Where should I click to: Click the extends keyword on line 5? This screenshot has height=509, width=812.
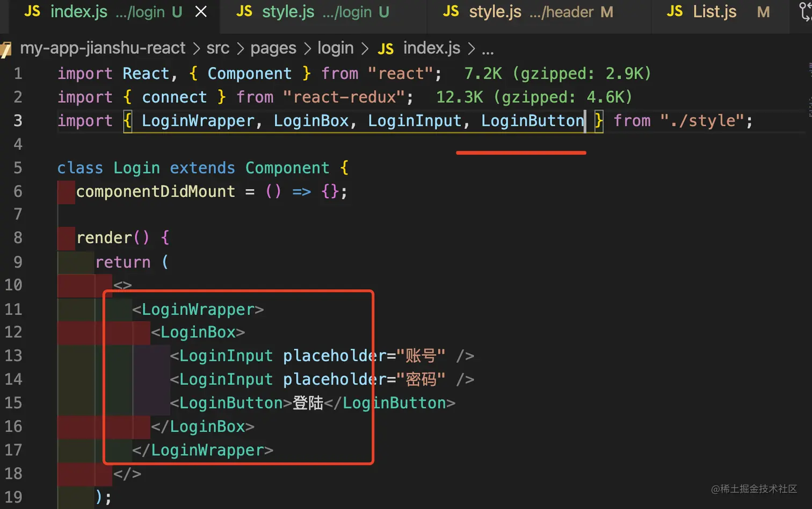pos(202,168)
